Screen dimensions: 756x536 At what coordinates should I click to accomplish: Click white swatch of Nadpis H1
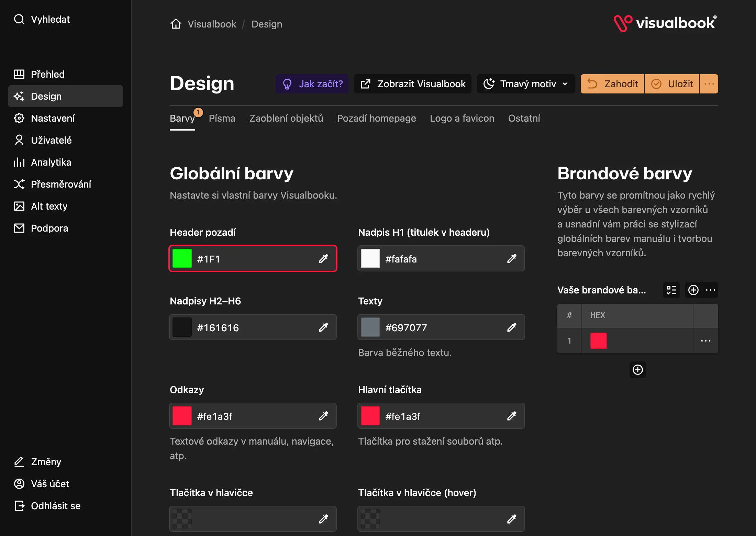[x=370, y=258]
